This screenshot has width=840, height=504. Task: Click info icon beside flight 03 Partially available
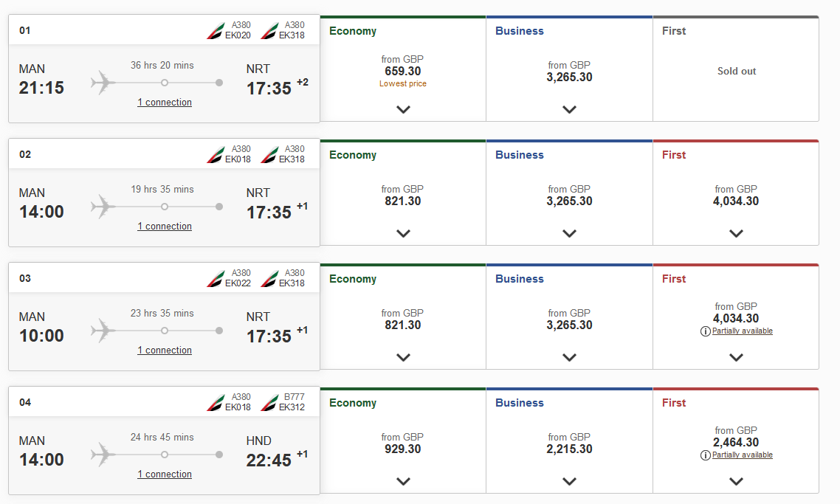point(706,331)
